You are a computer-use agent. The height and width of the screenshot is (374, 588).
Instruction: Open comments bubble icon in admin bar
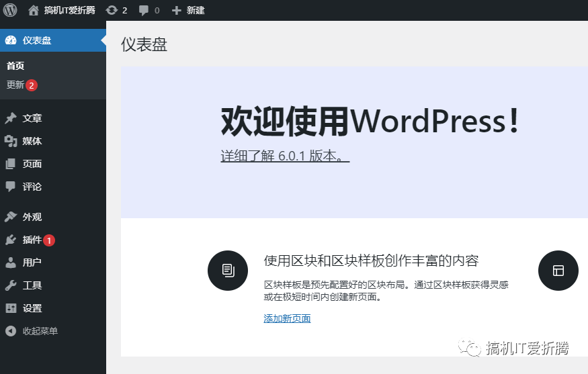click(144, 10)
